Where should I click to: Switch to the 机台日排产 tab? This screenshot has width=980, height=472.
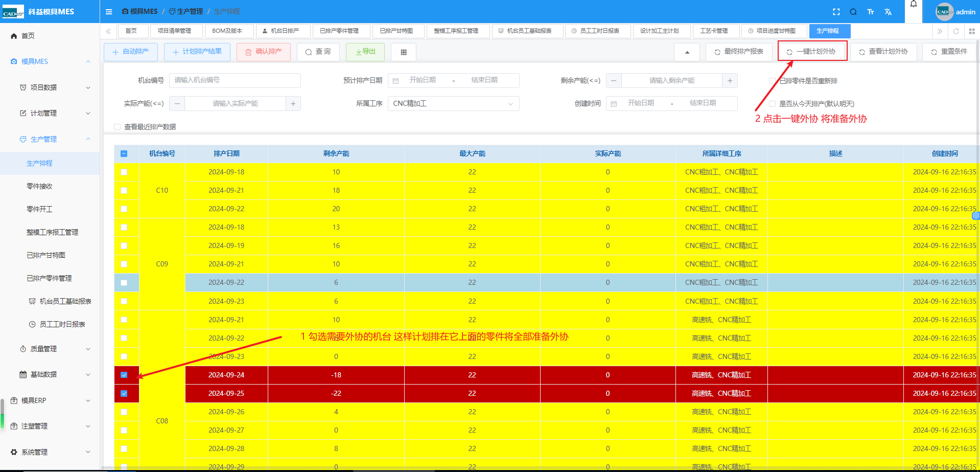pyautogui.click(x=284, y=31)
